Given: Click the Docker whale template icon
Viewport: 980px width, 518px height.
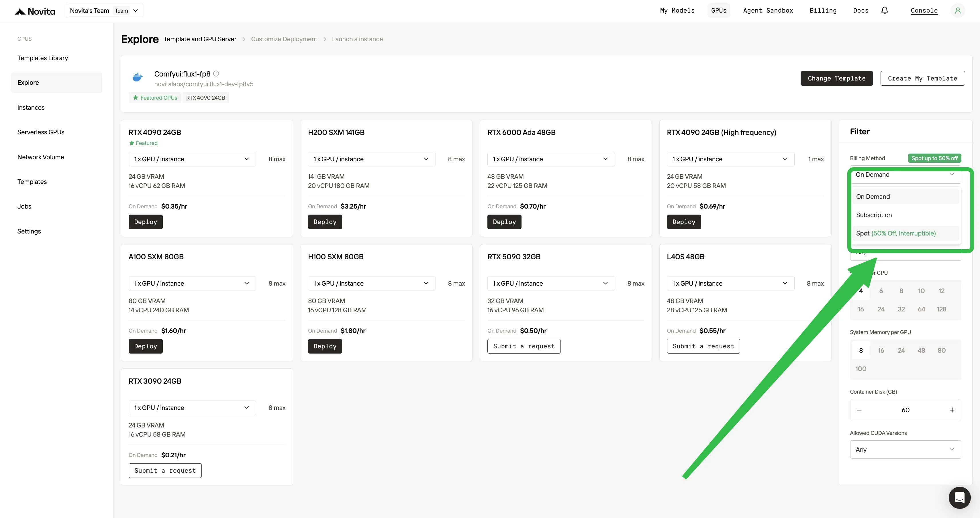Looking at the screenshot, I should [x=137, y=78].
